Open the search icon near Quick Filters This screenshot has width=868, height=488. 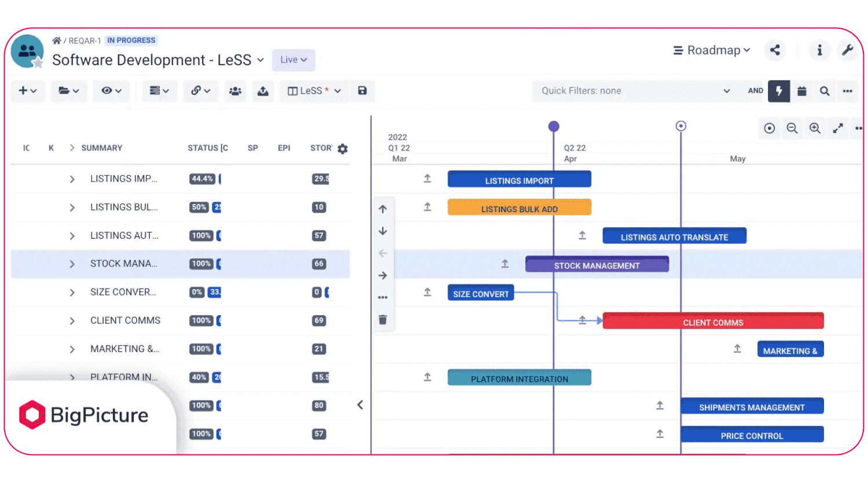[824, 91]
